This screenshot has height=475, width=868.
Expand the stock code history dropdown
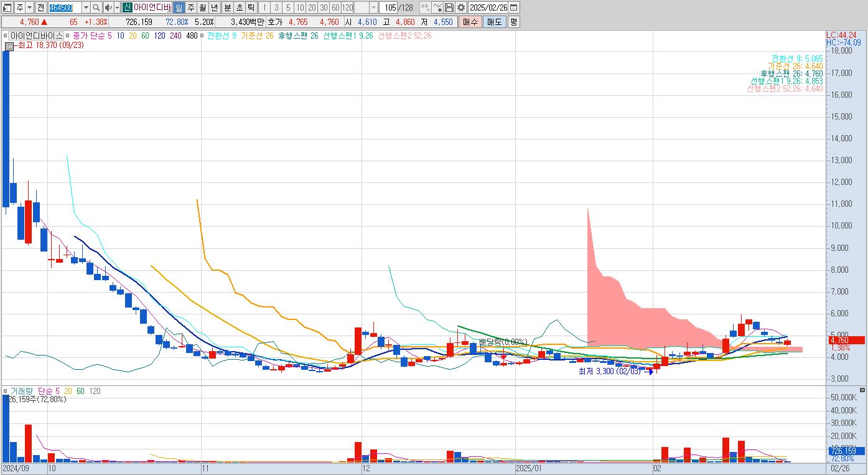tap(86, 7)
